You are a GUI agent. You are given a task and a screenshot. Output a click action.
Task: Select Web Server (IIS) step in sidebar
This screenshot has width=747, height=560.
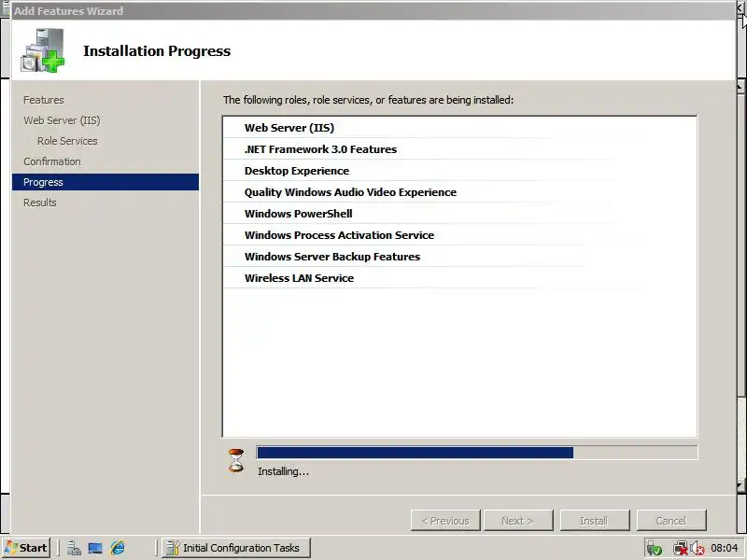click(x=62, y=120)
